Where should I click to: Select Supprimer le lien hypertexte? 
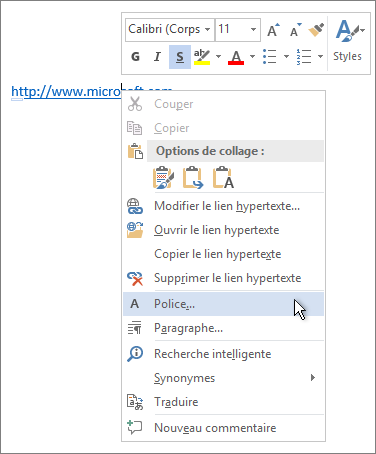click(x=223, y=278)
